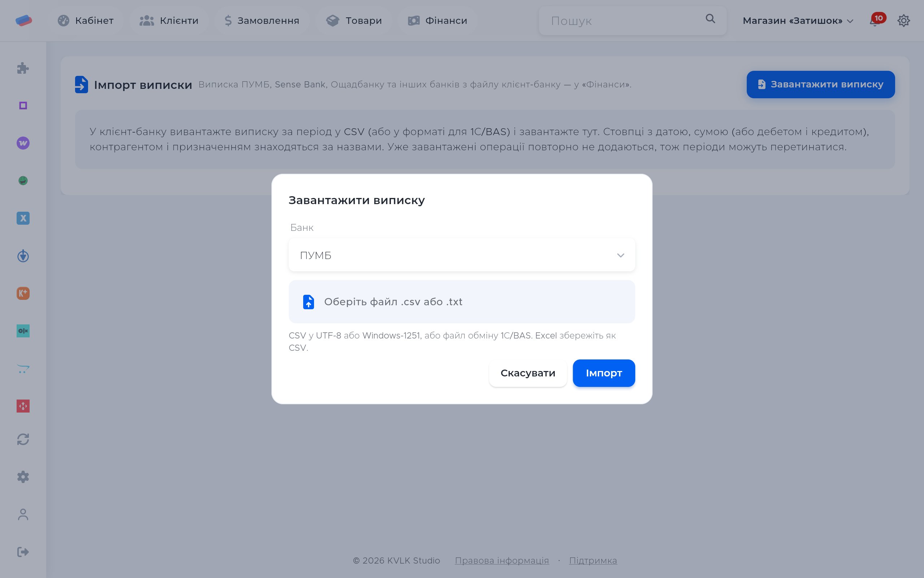Click the Оберіть файл .csv або .txt zone
924x578 pixels.
[x=462, y=302]
